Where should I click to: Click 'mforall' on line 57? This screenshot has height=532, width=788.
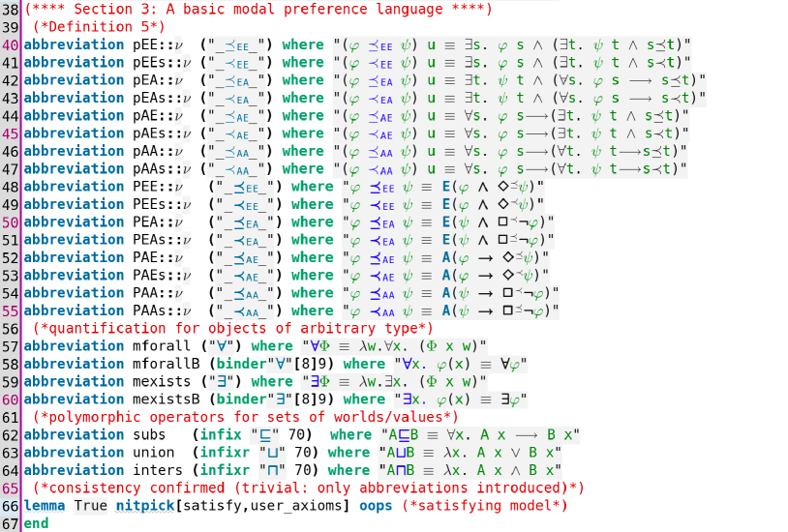coord(162,346)
